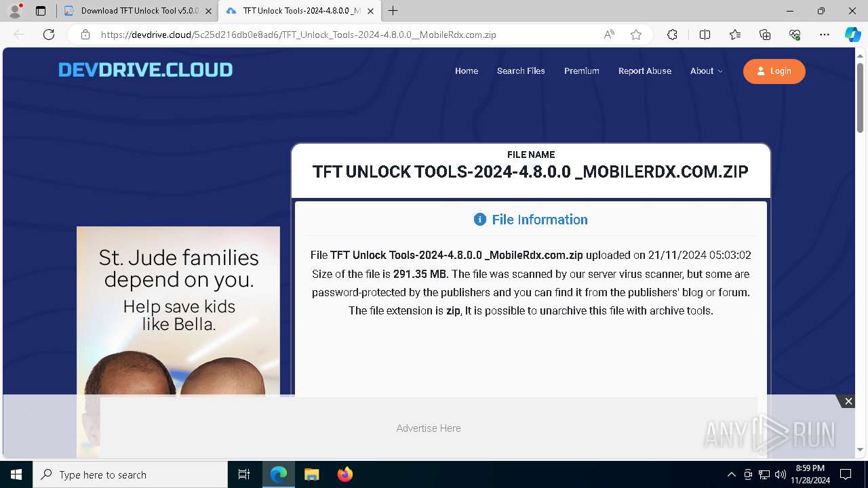Open Microsoft Edge from taskbar
Viewport: 868px width, 488px height.
[x=279, y=474]
